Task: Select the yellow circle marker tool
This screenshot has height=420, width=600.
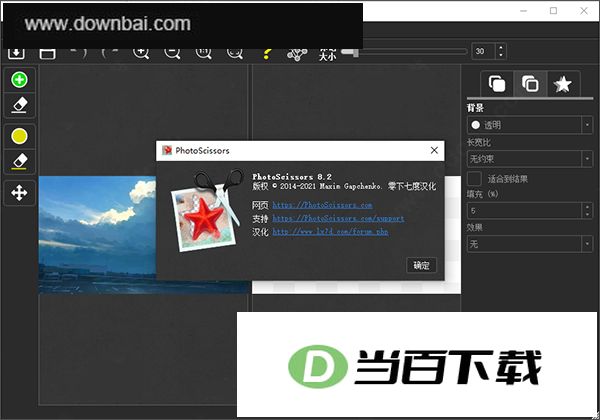Action: 20,136
